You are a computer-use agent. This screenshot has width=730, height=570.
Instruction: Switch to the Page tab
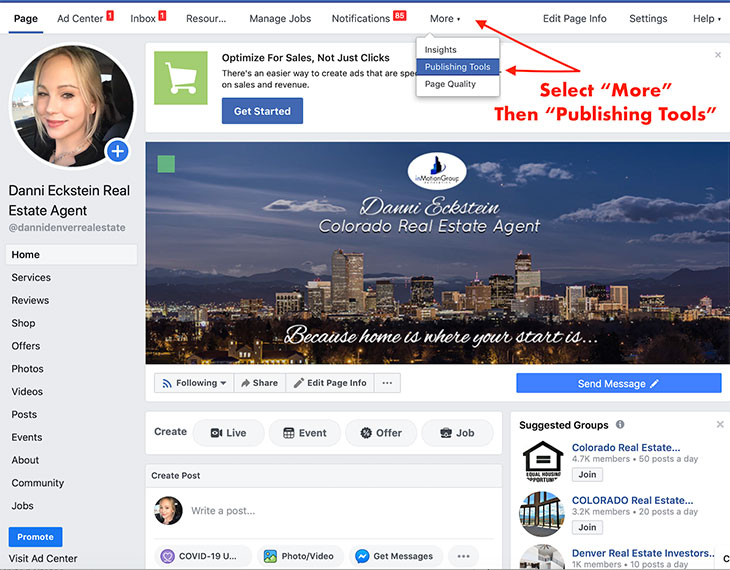[x=26, y=19]
